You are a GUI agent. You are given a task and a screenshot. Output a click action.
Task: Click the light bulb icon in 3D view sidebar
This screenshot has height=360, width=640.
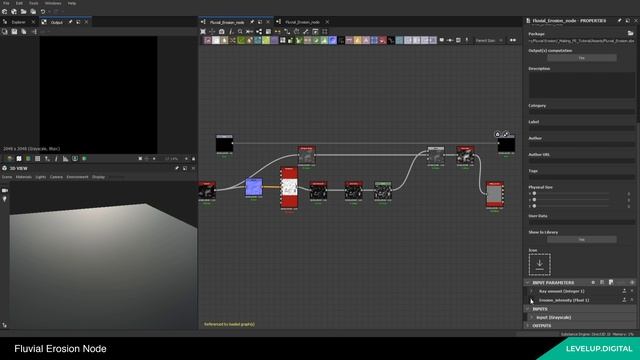(5, 199)
